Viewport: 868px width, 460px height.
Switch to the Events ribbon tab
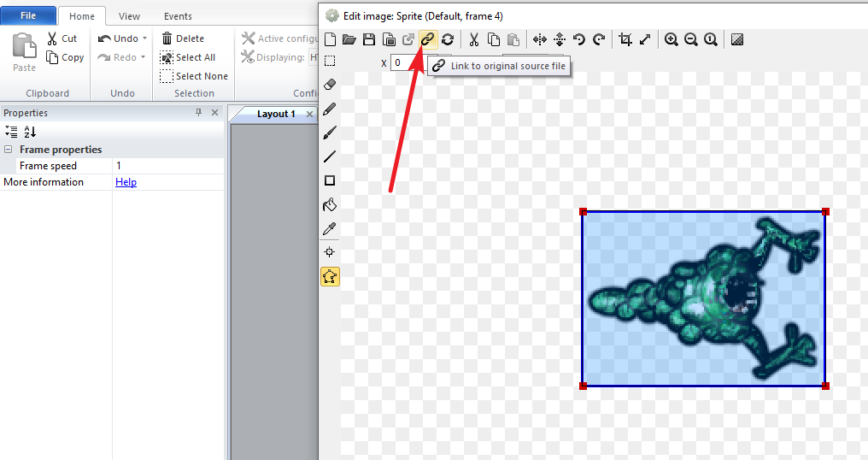pyautogui.click(x=178, y=16)
